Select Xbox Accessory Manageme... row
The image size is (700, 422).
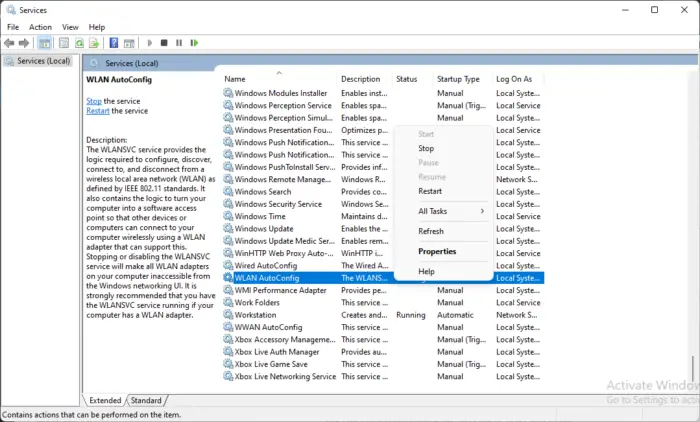point(383,339)
